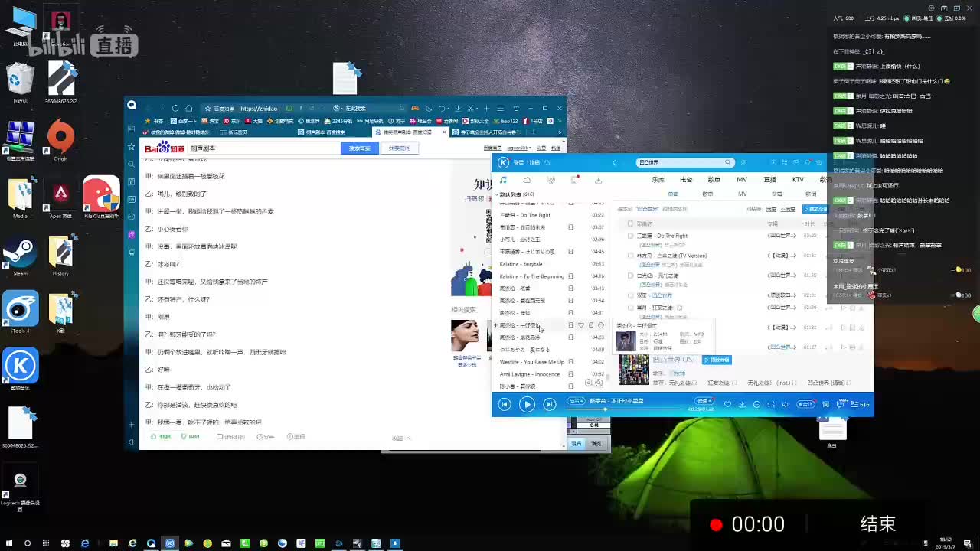This screenshot has width=980, height=551.
Task: Open the 直播 tab in Kugou
Action: coord(770,180)
